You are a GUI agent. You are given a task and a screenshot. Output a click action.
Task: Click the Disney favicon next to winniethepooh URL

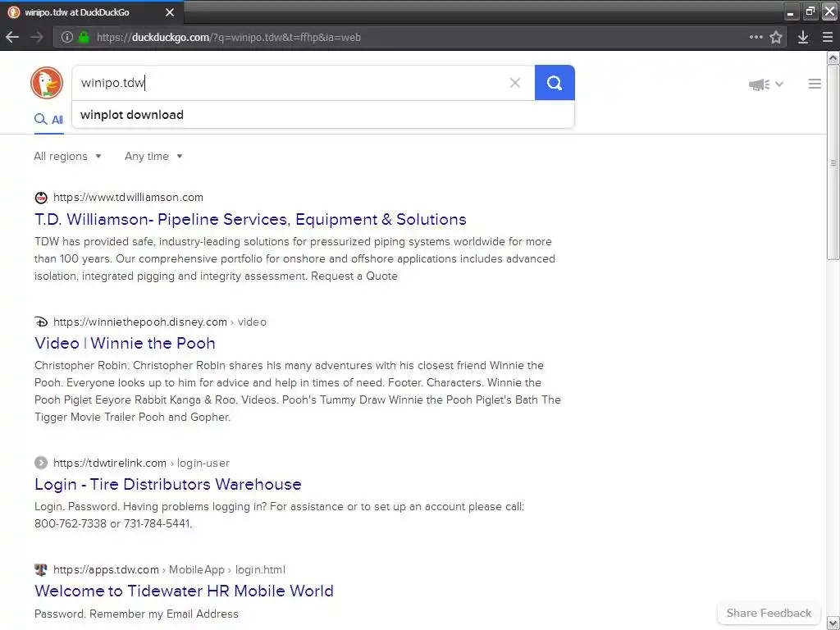[41, 322]
